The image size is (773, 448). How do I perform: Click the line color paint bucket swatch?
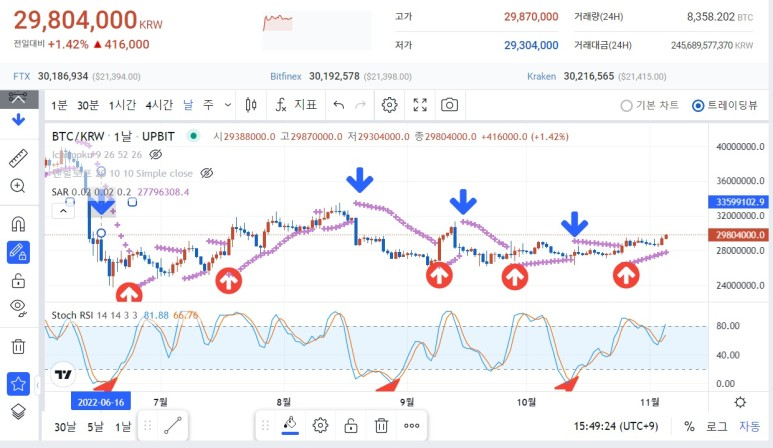point(289,425)
